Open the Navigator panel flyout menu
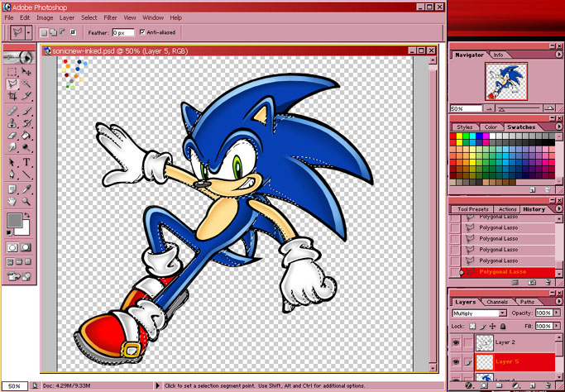565x392 pixels. pyautogui.click(x=559, y=55)
